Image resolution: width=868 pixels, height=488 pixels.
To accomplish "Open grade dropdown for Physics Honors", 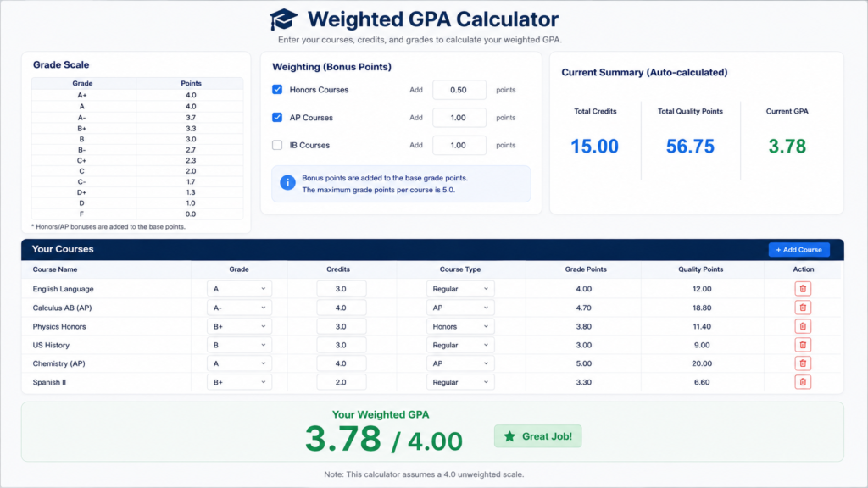I will click(239, 326).
